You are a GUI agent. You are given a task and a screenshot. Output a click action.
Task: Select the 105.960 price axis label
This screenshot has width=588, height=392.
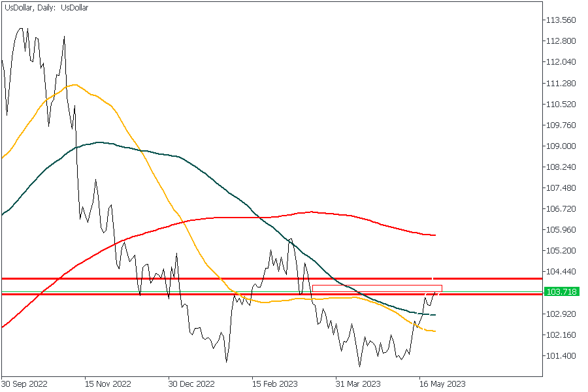coord(560,230)
